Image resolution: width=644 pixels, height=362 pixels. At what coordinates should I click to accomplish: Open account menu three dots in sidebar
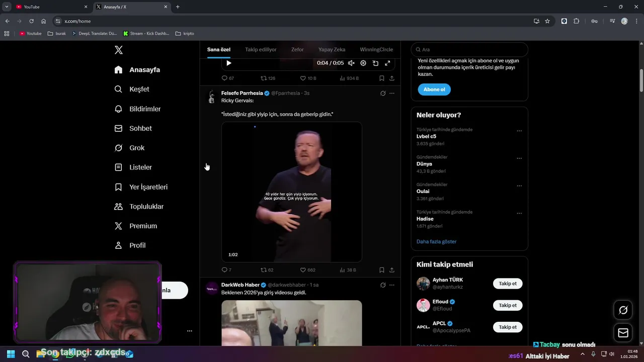tap(190, 331)
